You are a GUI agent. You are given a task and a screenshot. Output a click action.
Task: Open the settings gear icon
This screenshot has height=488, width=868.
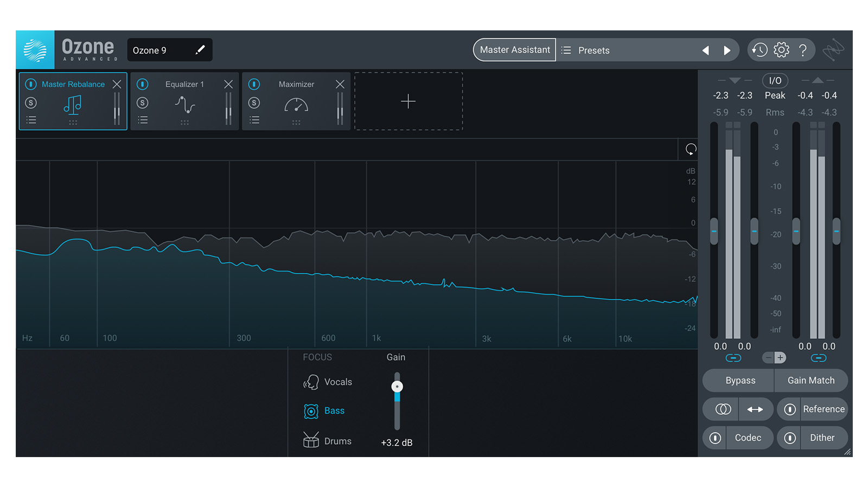(x=781, y=50)
